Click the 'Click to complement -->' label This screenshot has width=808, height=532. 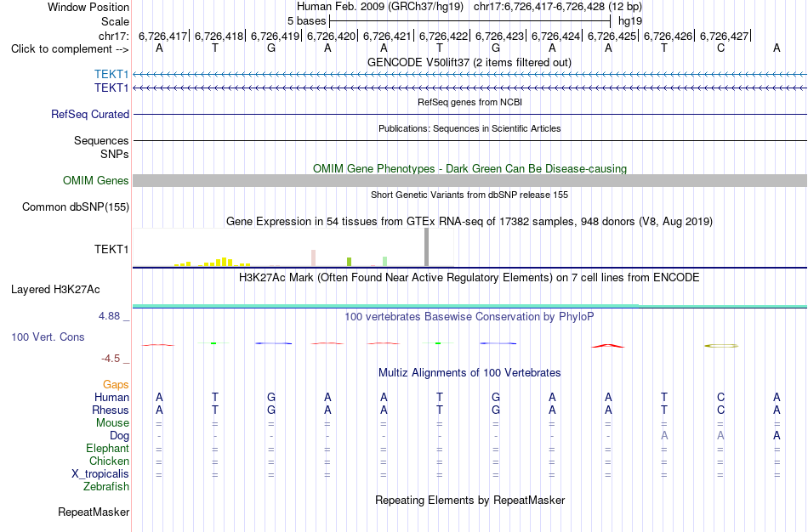[70, 49]
